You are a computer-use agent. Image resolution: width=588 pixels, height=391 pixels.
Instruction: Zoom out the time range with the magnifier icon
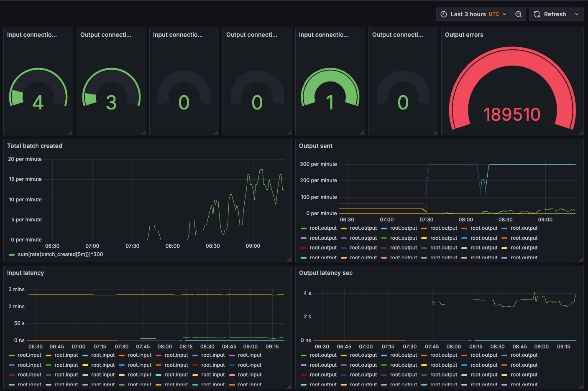(519, 14)
